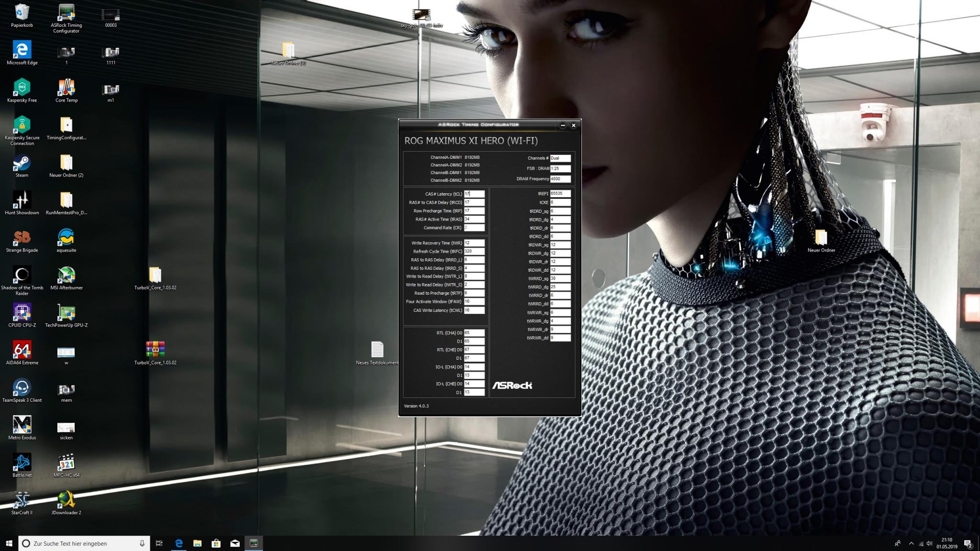
Task: Click the CAS# Latency (tCL) field
Action: click(474, 194)
